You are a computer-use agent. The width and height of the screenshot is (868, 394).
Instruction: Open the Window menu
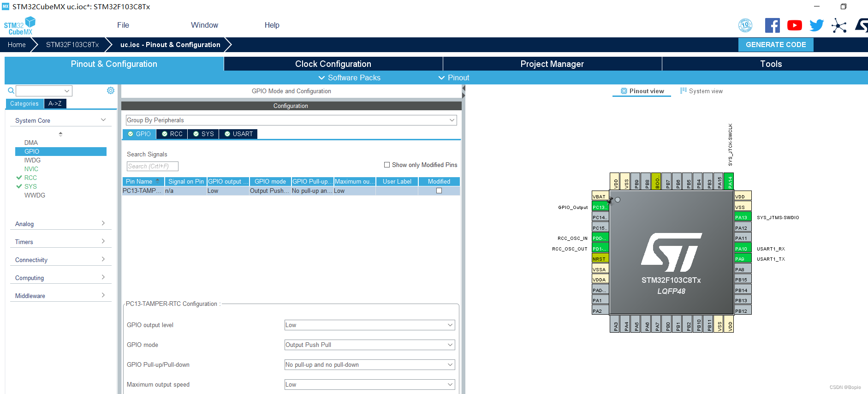coord(204,25)
